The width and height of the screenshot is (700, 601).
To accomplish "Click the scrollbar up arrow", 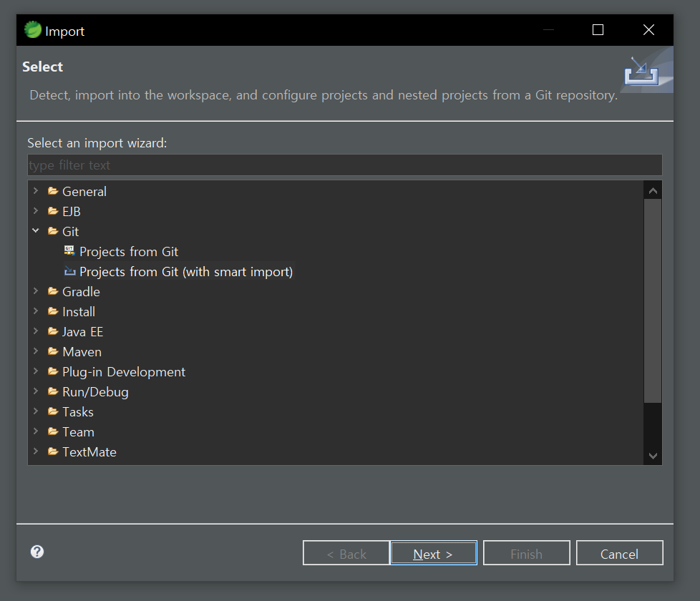I will tap(653, 191).
